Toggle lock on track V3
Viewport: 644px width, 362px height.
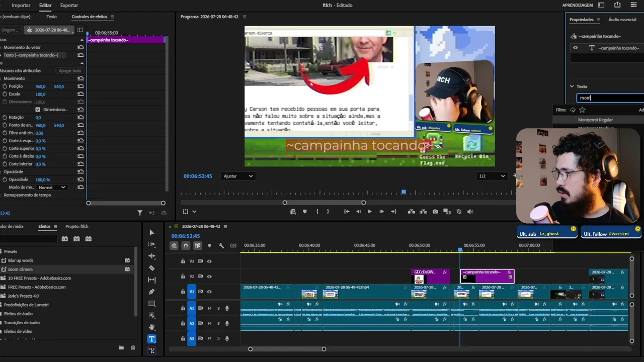point(183,261)
